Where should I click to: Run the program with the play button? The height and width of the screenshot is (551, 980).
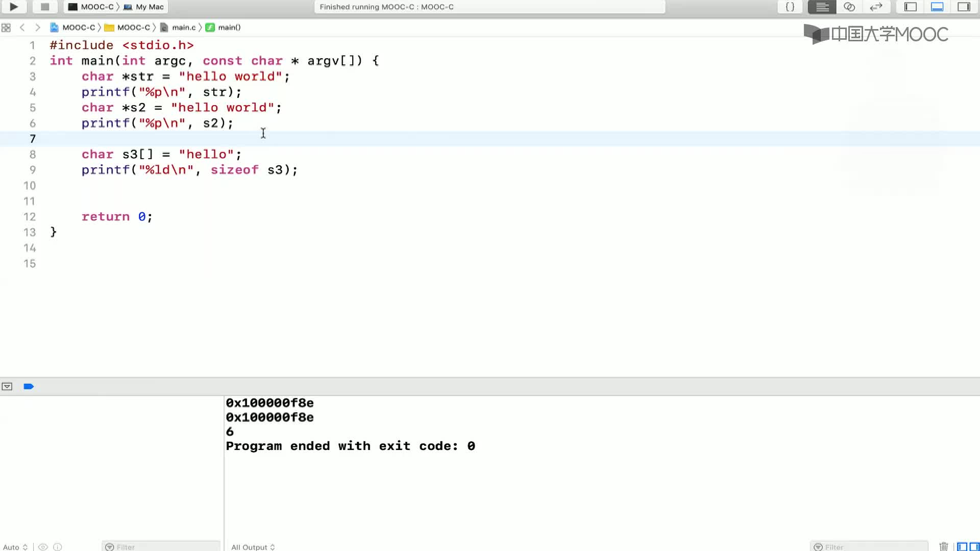(x=14, y=7)
